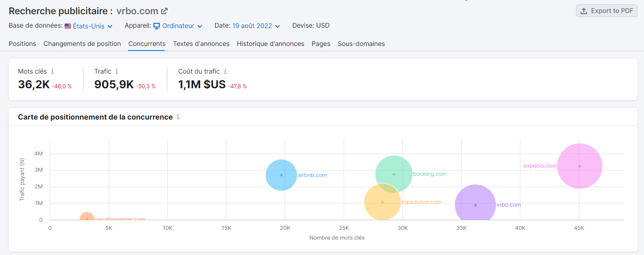Click the -46,0 % change indicator
This screenshot has width=644, height=255.
click(62, 86)
